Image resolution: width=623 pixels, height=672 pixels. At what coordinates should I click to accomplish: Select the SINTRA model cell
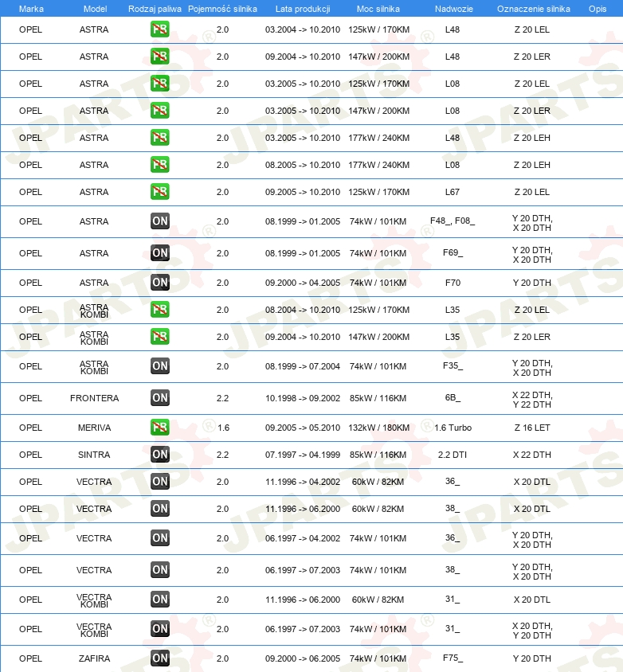[x=94, y=455]
